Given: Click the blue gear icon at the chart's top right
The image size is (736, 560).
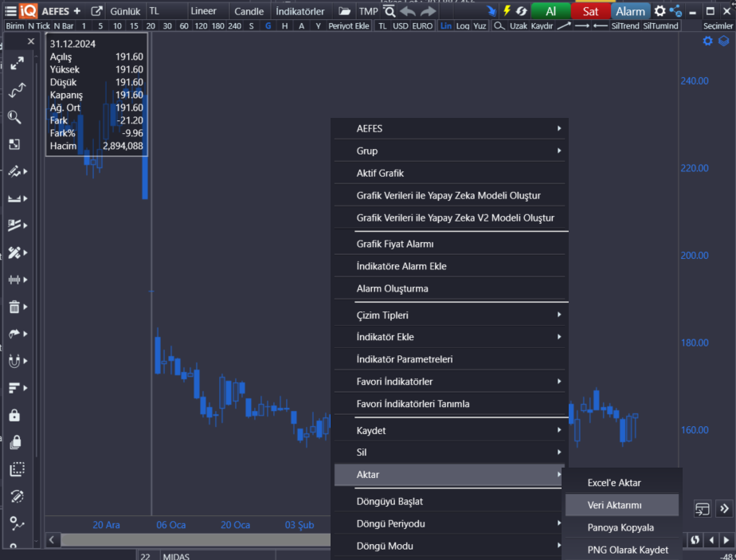Looking at the screenshot, I should (x=708, y=41).
